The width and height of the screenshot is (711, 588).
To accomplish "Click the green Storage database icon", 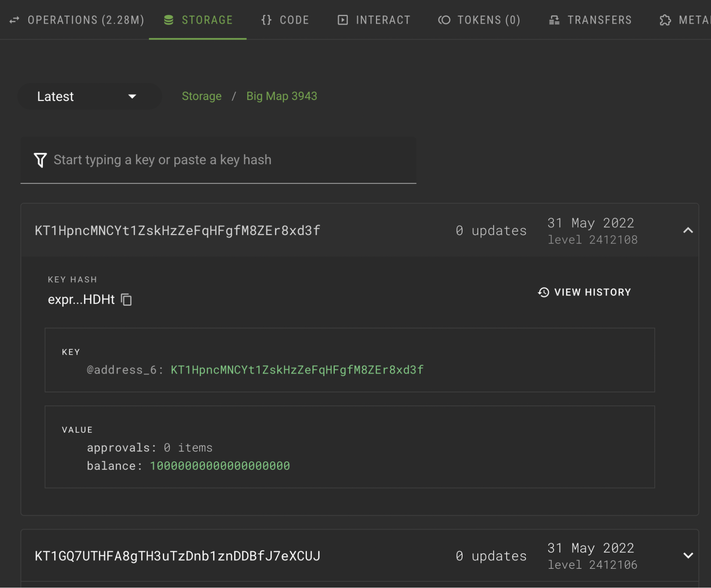I will coord(169,20).
